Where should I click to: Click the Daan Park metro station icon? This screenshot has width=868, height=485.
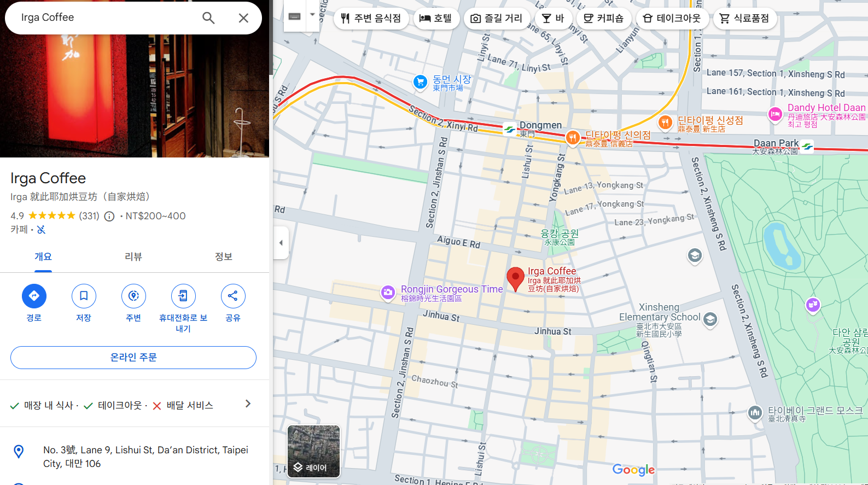(x=807, y=146)
